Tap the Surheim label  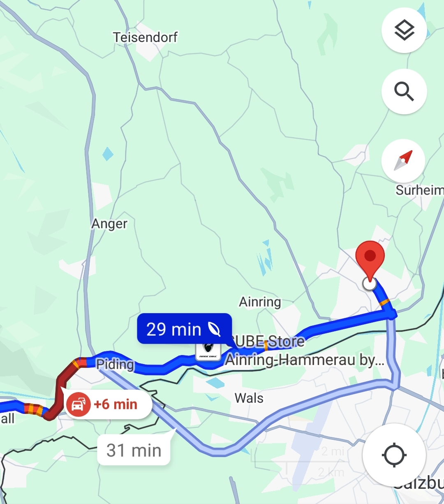(420, 190)
